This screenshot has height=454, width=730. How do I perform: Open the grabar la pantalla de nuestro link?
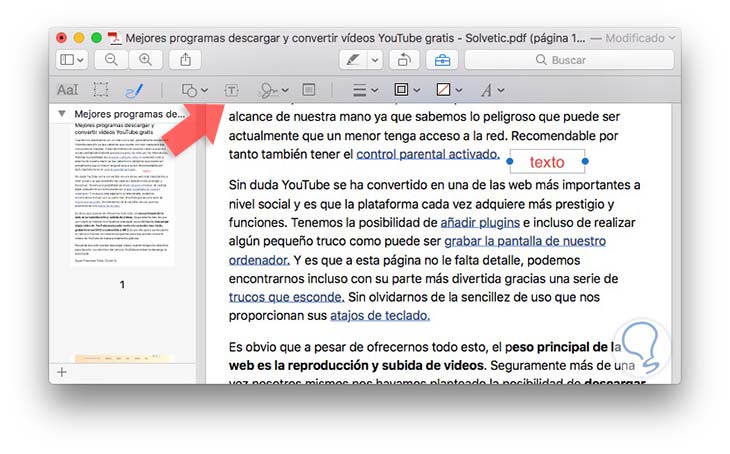point(525,241)
